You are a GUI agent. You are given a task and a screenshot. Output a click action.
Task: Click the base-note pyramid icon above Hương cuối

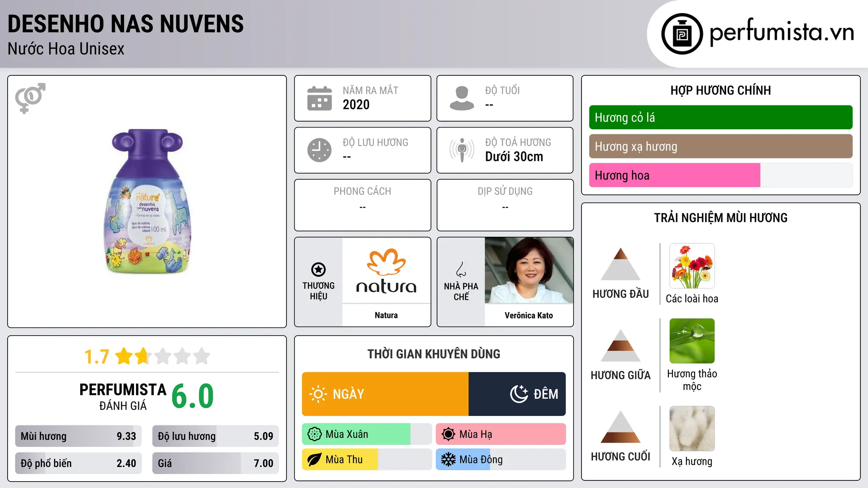[620, 427]
